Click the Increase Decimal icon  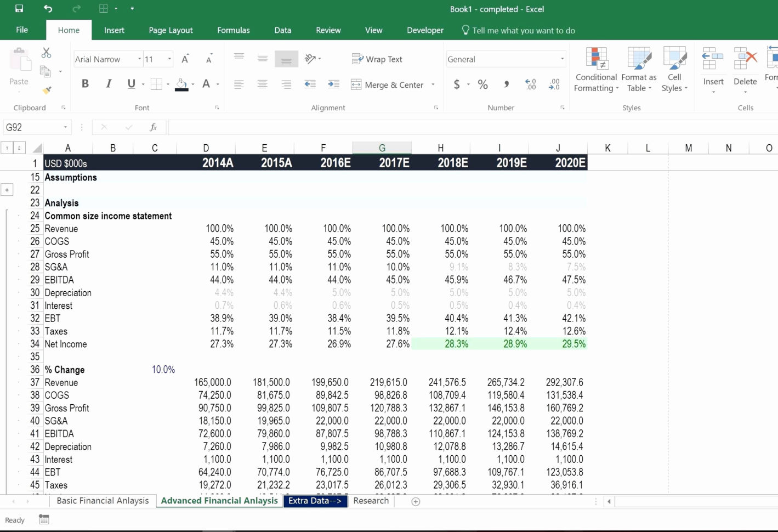pyautogui.click(x=529, y=84)
